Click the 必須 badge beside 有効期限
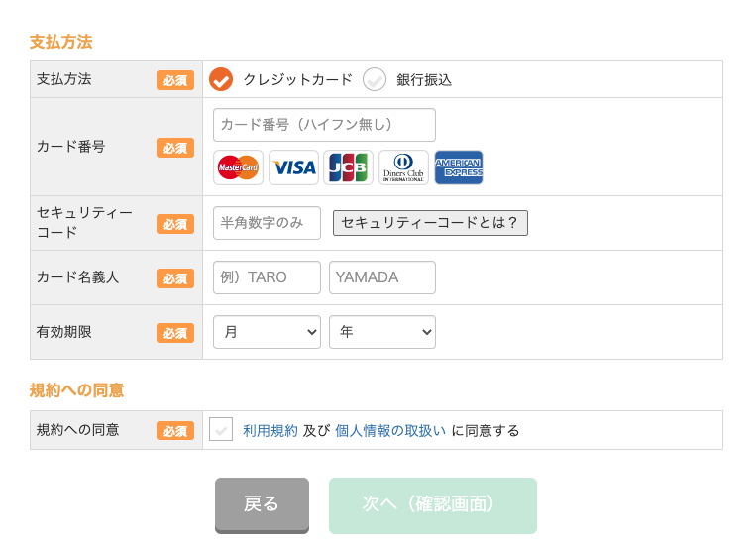 (x=175, y=333)
